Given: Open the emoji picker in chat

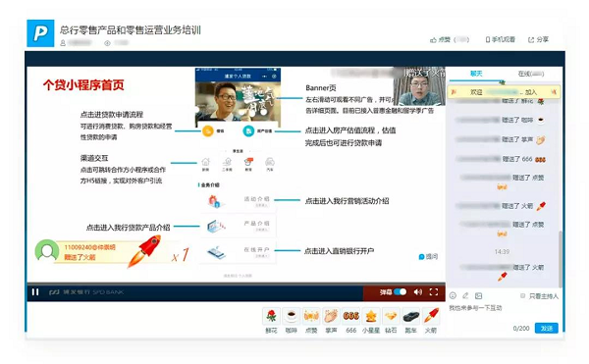Looking at the screenshot, I should point(453,295).
